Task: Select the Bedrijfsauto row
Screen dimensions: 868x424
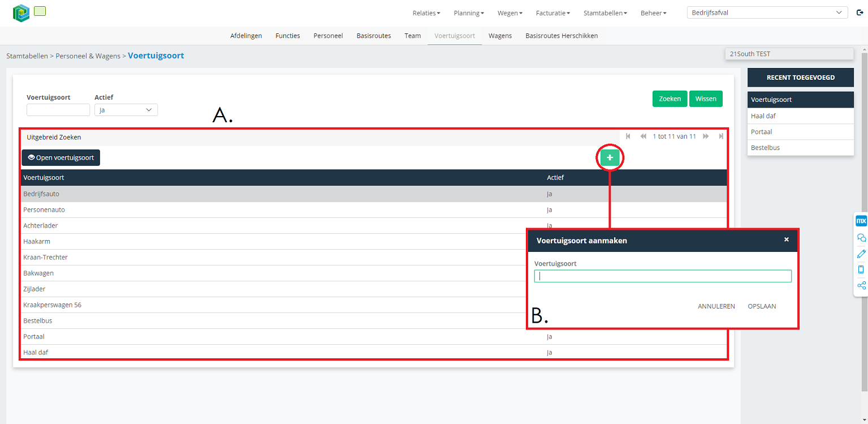Action: point(374,194)
